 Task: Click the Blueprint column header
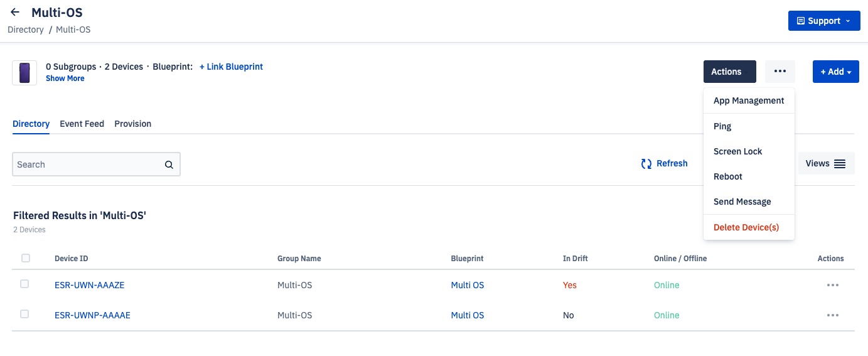tap(468, 259)
